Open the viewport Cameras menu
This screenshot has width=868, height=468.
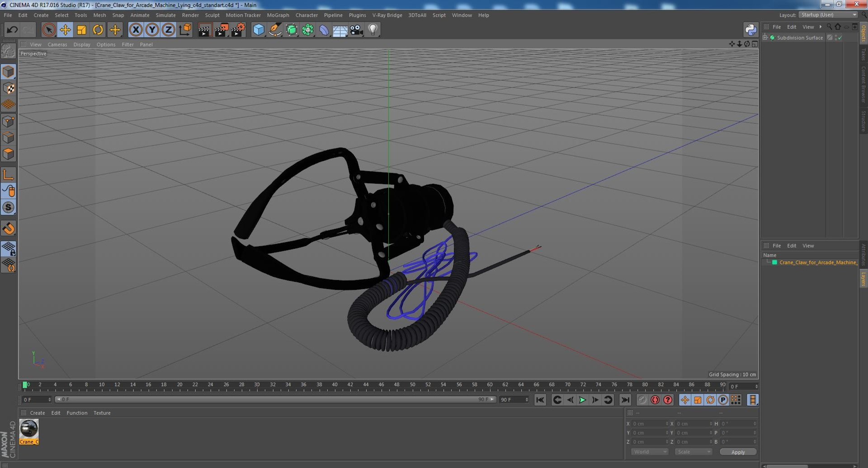point(57,44)
